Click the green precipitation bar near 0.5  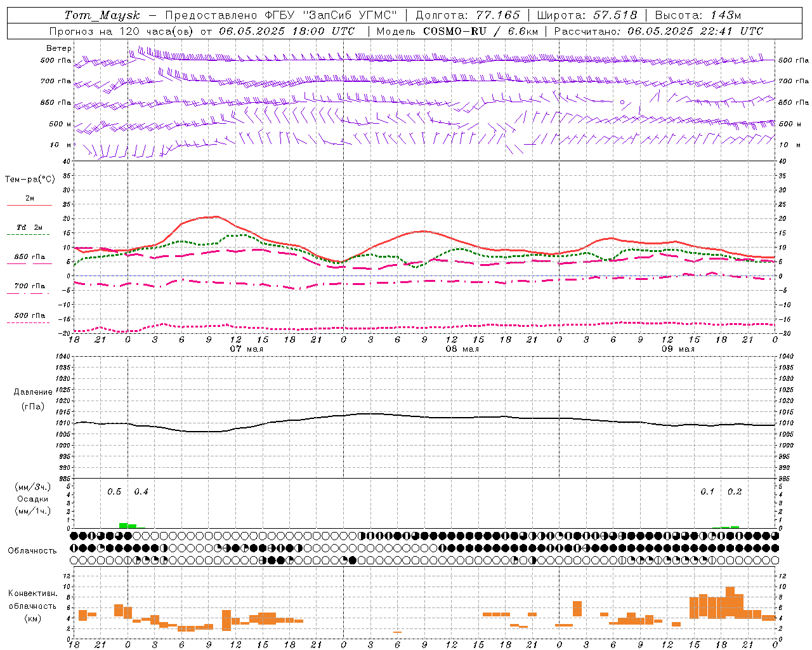124,526
